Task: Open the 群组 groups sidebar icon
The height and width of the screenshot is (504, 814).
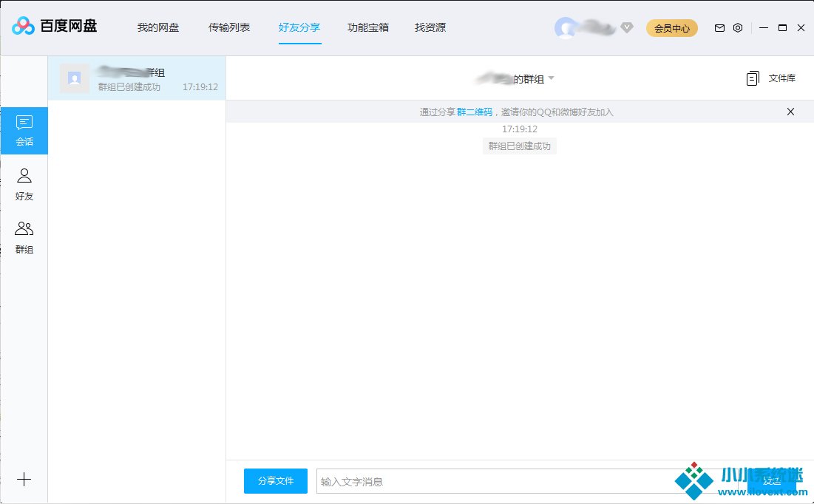Action: (x=24, y=237)
